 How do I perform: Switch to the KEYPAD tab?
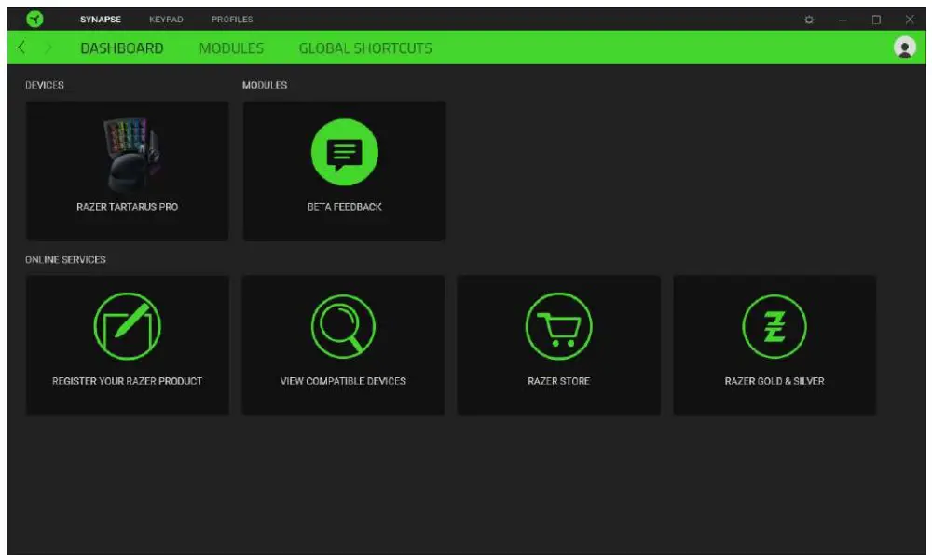click(165, 18)
